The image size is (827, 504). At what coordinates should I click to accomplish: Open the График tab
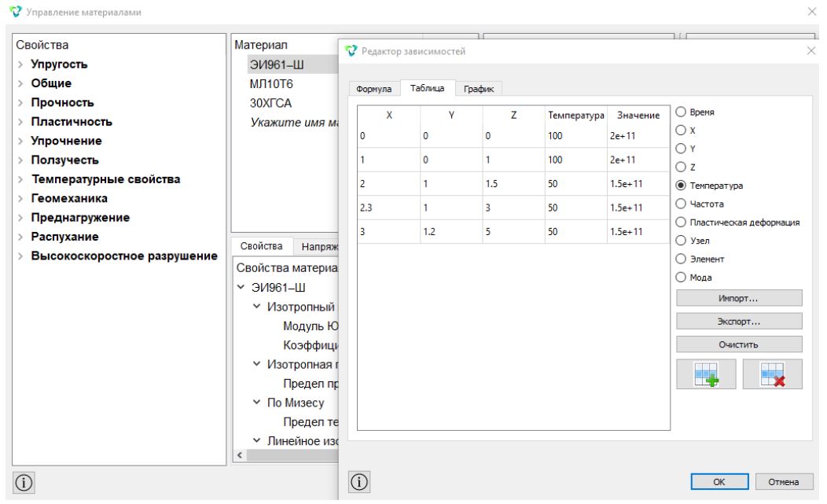point(479,89)
